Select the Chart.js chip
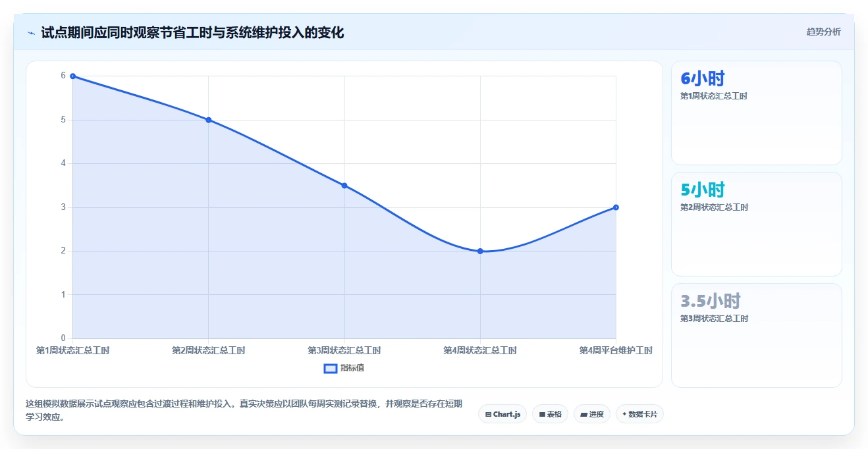Screen dimensions: 868x449 pyautogui.click(x=502, y=414)
